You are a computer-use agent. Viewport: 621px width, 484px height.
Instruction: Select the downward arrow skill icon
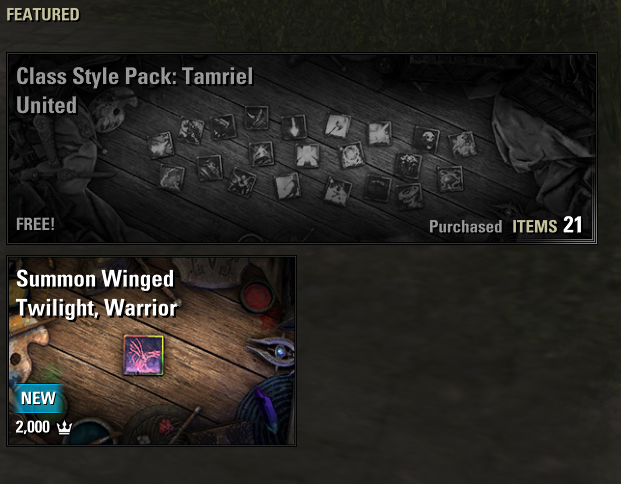[x=294, y=127]
